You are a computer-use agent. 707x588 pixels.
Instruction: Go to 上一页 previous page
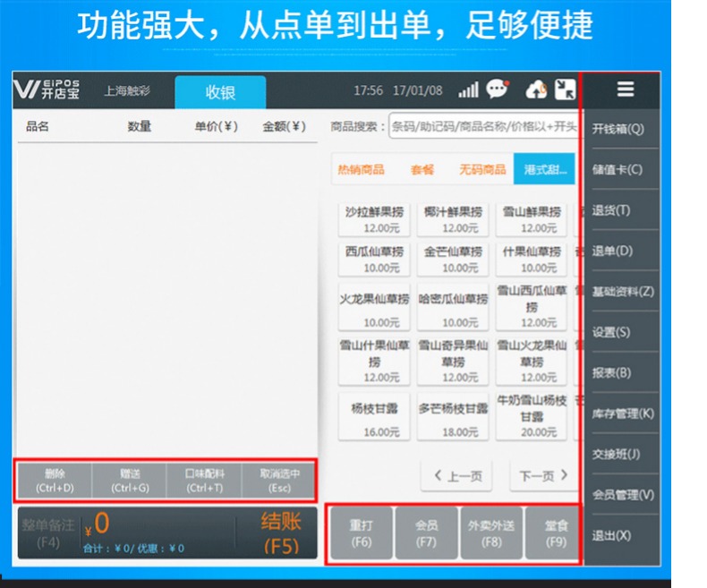coord(456,476)
